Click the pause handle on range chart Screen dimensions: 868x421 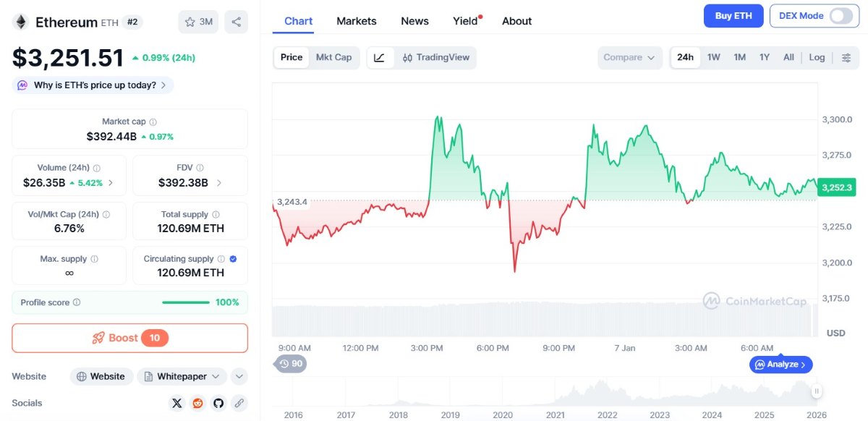(x=817, y=391)
